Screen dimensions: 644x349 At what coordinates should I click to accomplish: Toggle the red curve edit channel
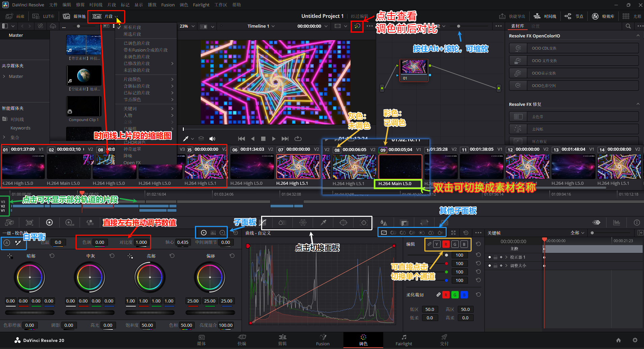pos(446,244)
